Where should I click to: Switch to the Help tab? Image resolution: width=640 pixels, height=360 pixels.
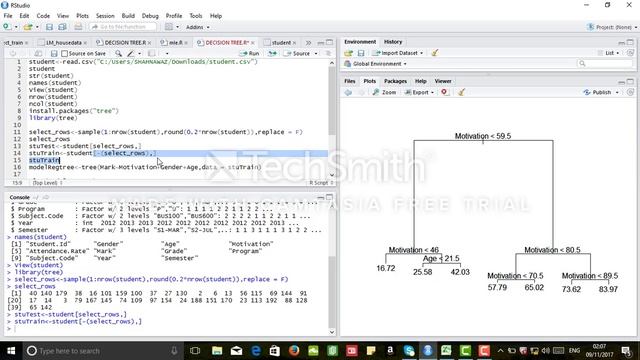(420, 81)
